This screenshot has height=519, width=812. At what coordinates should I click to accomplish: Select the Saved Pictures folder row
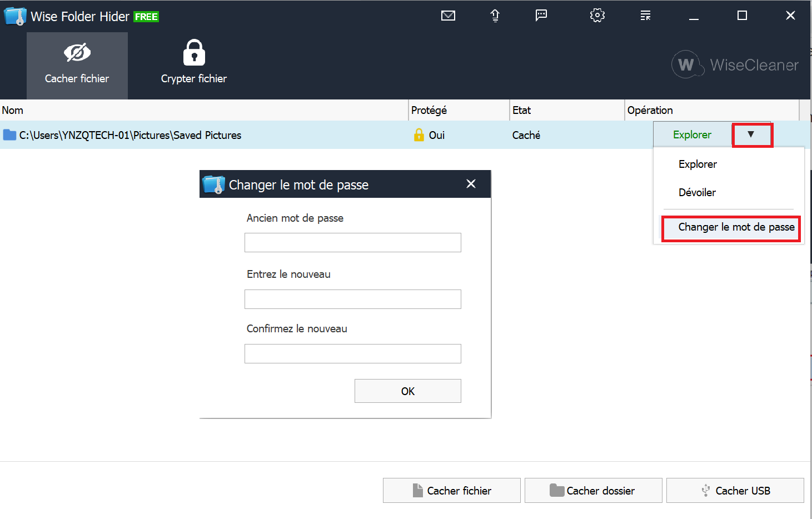[326, 135]
